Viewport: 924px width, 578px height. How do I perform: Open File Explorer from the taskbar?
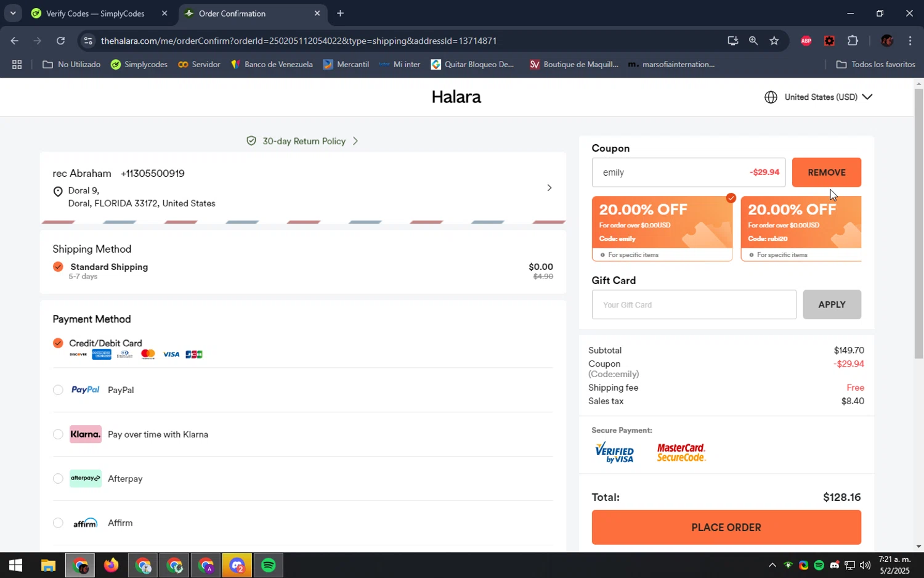(x=48, y=565)
